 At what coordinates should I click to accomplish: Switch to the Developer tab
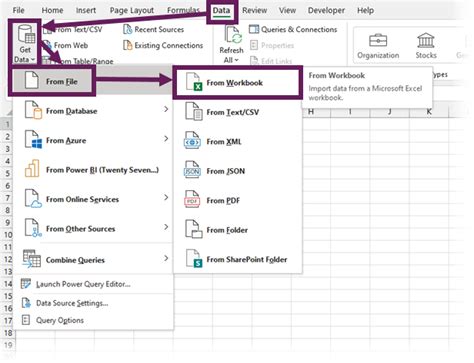pos(326,10)
